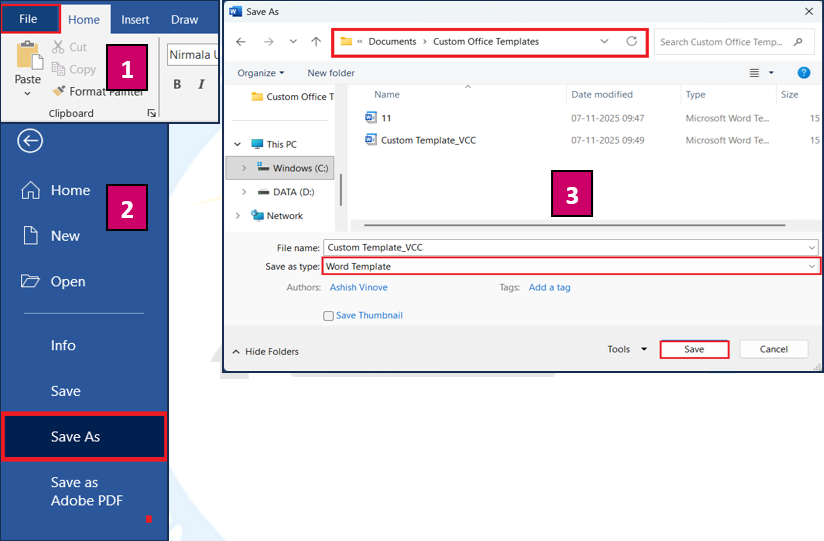This screenshot has width=824, height=541.
Task: Select Network in navigation pane
Action: point(277,216)
